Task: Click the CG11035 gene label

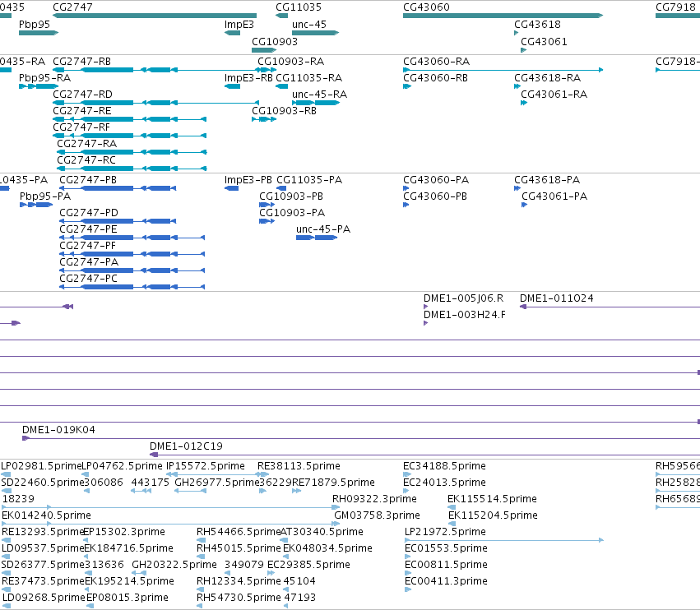Action: [299, 7]
